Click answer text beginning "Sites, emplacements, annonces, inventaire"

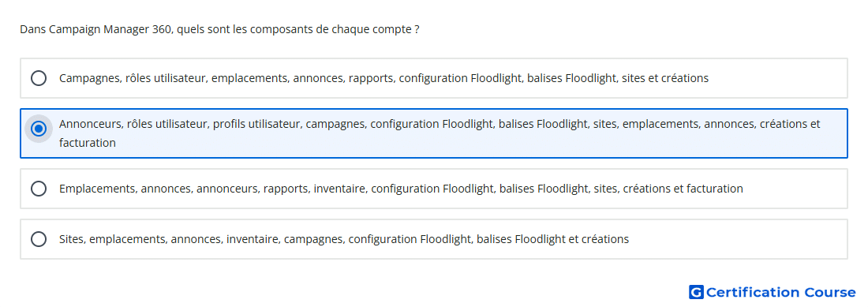(x=344, y=239)
